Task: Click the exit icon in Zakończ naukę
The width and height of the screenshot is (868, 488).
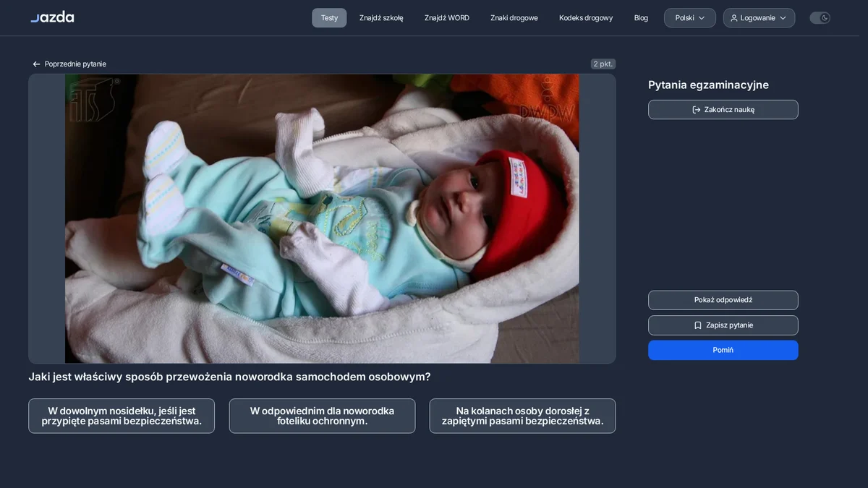Action: pos(697,110)
